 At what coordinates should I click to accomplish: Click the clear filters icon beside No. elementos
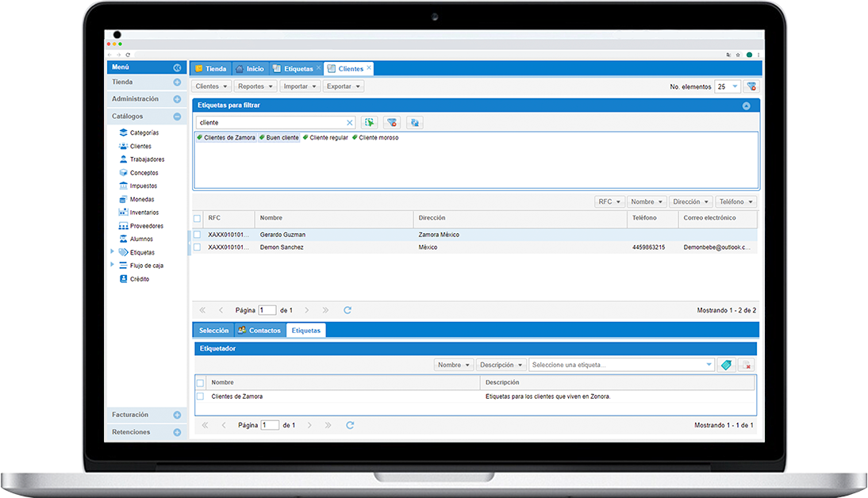[751, 86]
